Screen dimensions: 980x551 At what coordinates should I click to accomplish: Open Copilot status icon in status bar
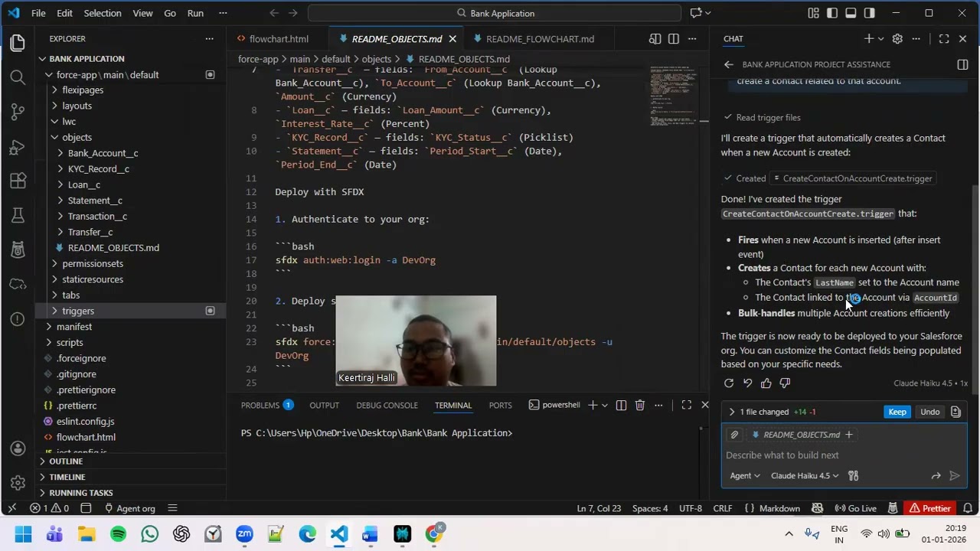pyautogui.click(x=817, y=508)
